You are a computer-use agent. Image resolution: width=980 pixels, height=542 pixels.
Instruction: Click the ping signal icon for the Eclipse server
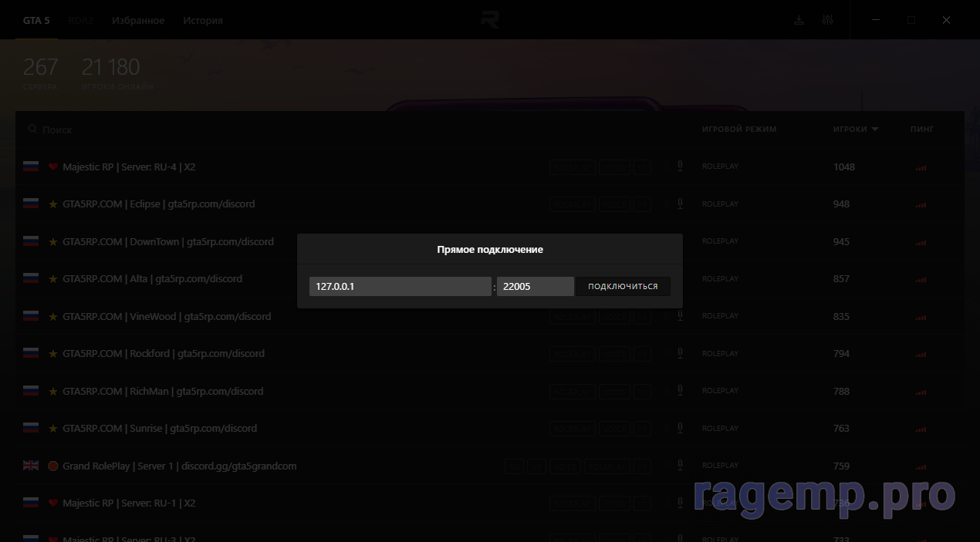click(920, 205)
